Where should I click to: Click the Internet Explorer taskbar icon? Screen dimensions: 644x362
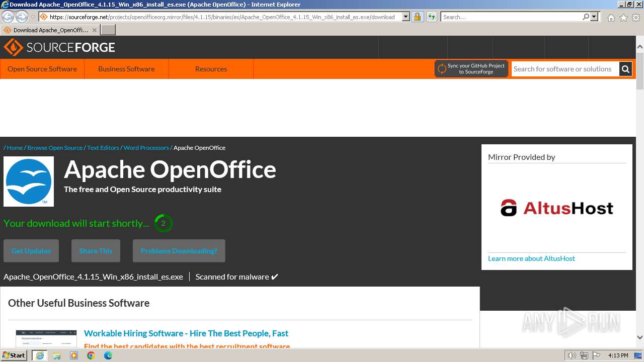[40, 355]
